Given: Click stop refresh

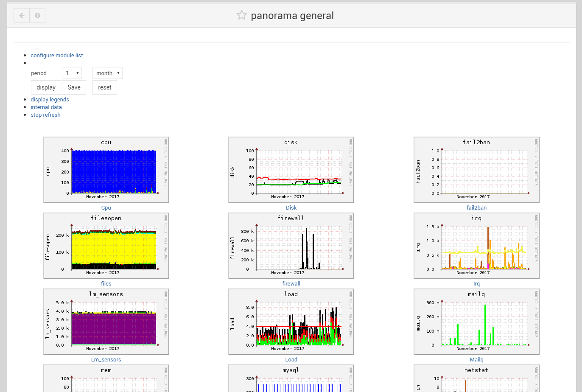Looking at the screenshot, I should tap(45, 115).
